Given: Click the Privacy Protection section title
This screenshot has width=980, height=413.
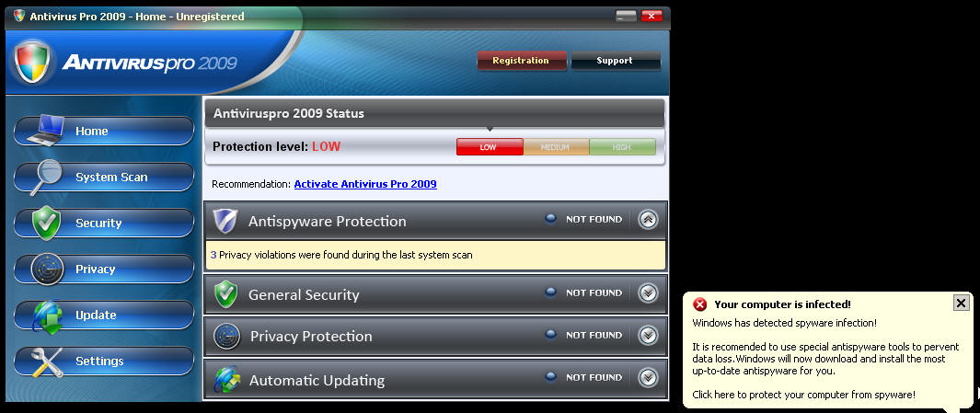Looking at the screenshot, I should (x=311, y=336).
